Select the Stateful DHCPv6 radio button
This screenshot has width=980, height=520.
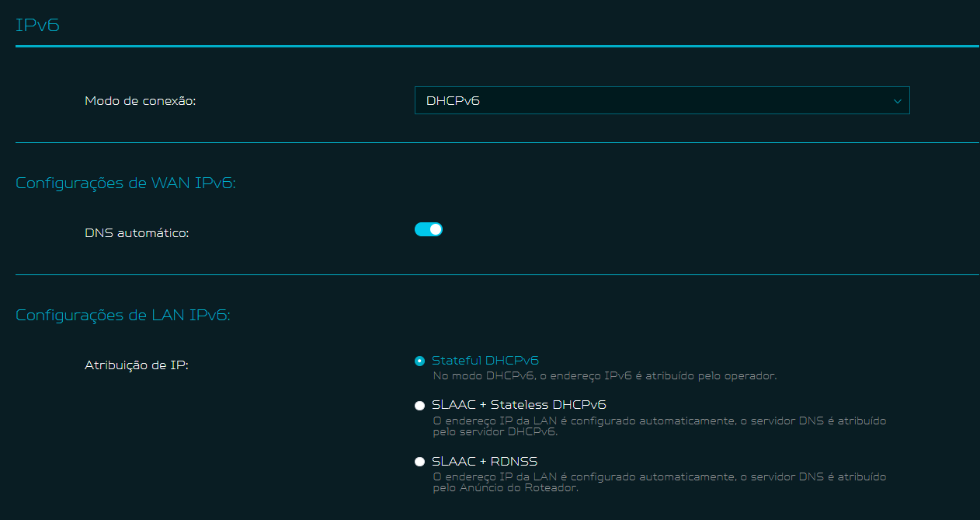click(x=420, y=361)
